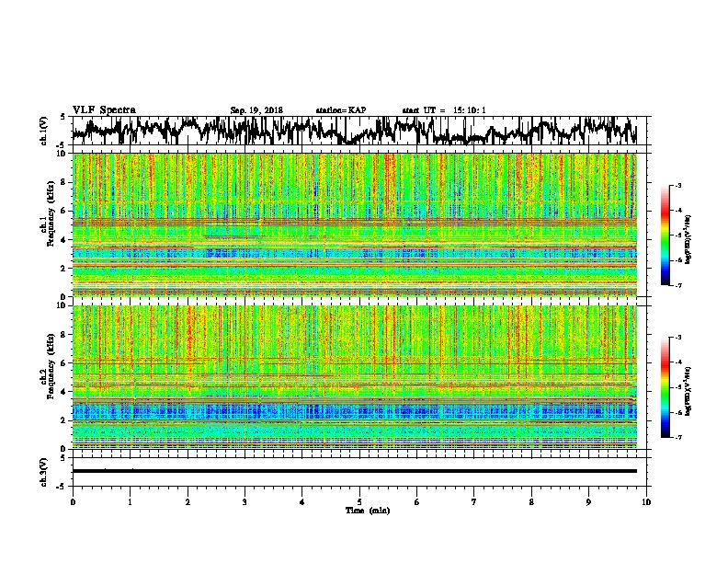Click the "4" tick on ch.2 frequency axis

pos(64,392)
